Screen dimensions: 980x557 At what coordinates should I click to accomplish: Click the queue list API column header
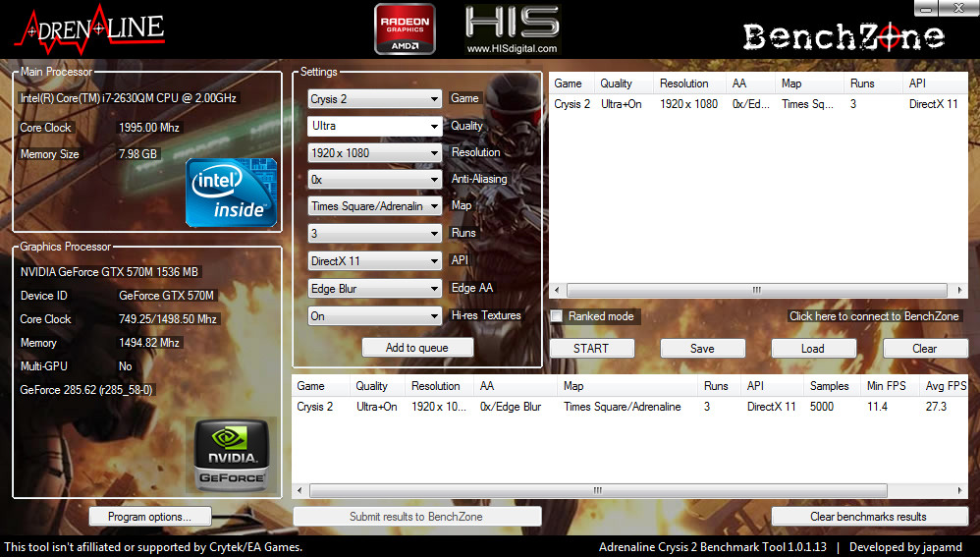(935, 84)
